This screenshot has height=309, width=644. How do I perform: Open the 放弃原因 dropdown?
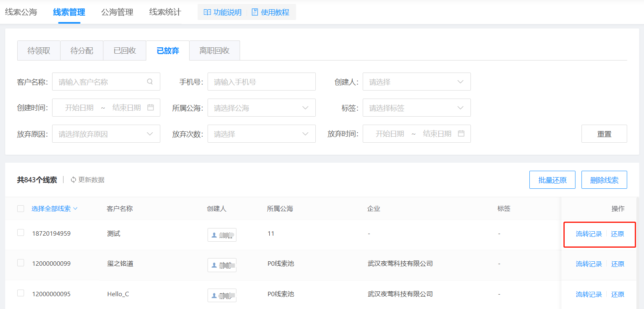(x=106, y=134)
